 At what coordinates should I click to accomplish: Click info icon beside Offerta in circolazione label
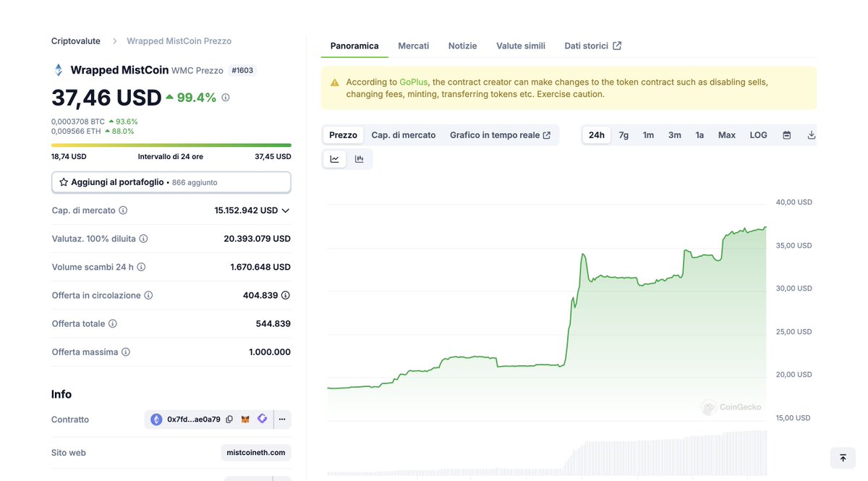(148, 295)
